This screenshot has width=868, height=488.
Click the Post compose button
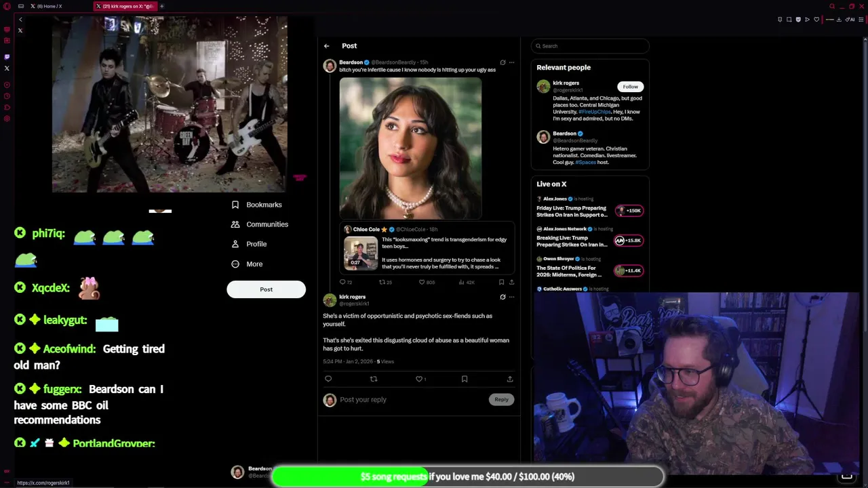[x=266, y=289]
